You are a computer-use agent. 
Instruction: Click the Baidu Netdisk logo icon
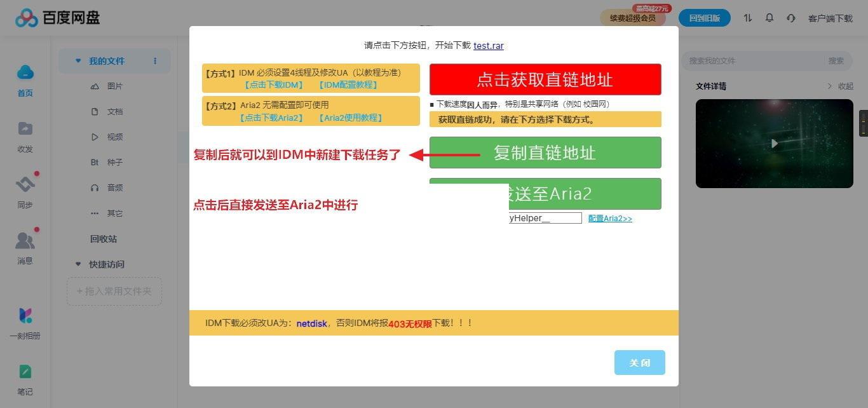point(27,18)
